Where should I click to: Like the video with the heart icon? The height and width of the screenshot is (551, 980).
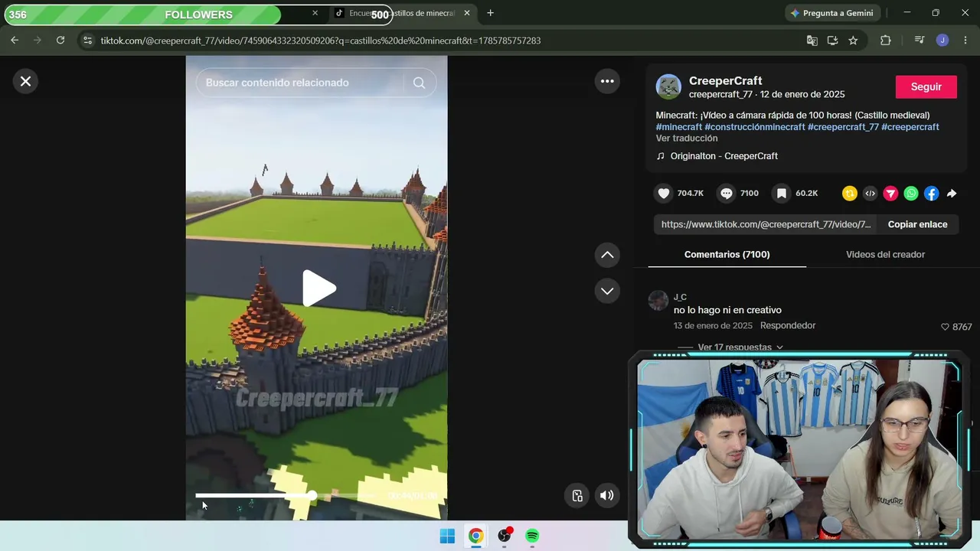664,194
